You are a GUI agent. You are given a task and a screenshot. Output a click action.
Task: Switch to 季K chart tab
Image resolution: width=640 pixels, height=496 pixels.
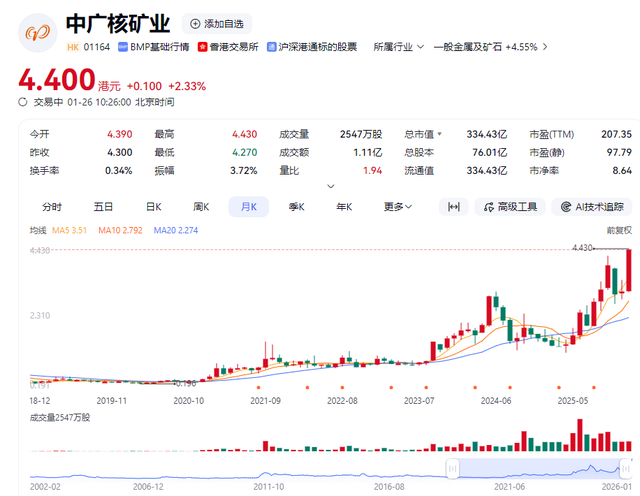297,207
